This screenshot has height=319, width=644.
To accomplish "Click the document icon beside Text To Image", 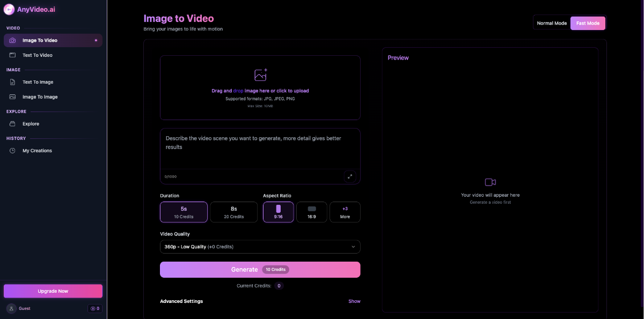I will pos(12,82).
